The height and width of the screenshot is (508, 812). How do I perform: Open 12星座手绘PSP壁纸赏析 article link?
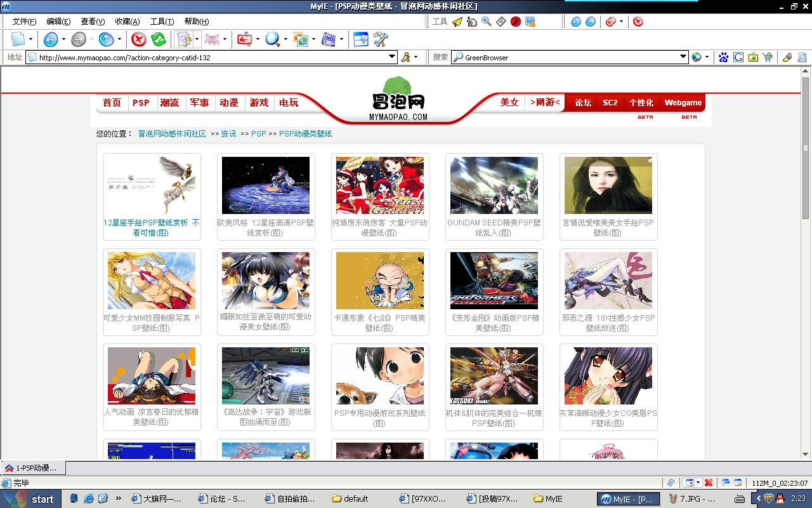(152, 228)
